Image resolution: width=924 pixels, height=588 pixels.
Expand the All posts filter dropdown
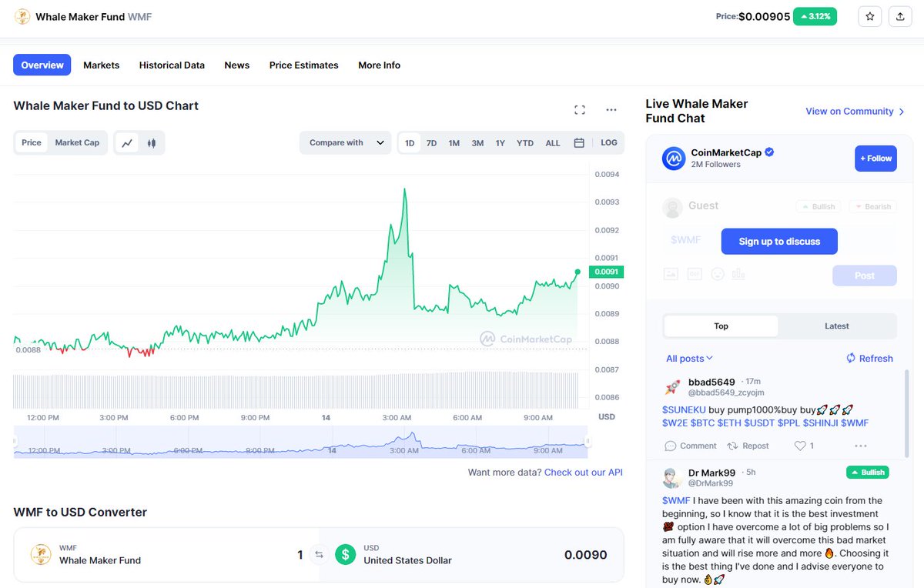689,358
